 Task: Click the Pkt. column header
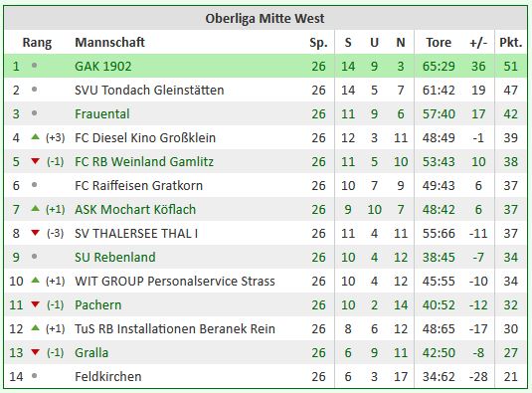510,43
